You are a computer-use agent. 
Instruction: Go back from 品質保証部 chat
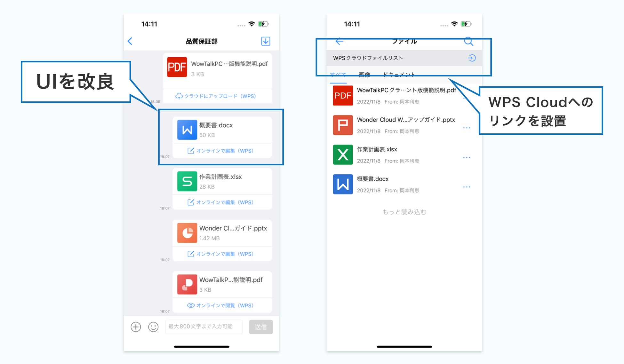click(x=130, y=41)
